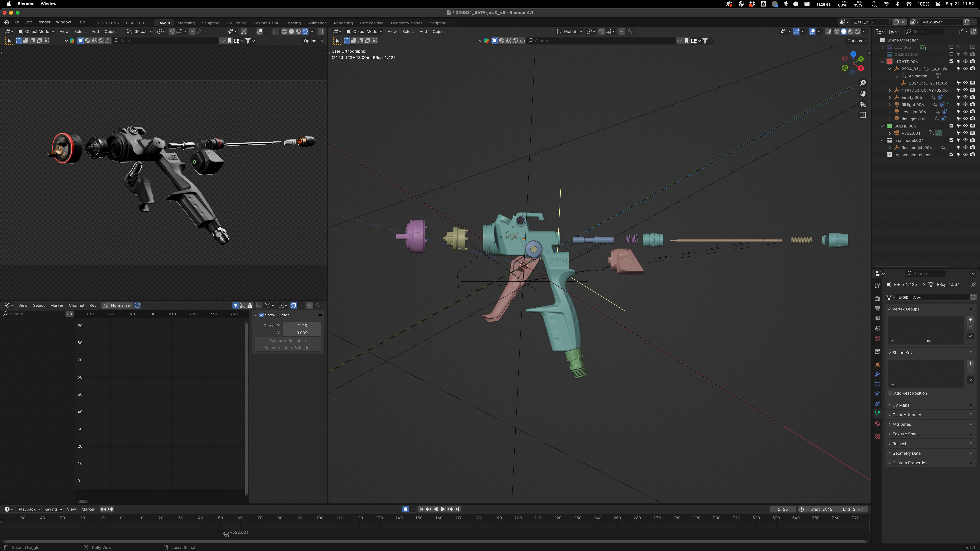Toggle auto keying record button
The image size is (980, 551).
406,509
